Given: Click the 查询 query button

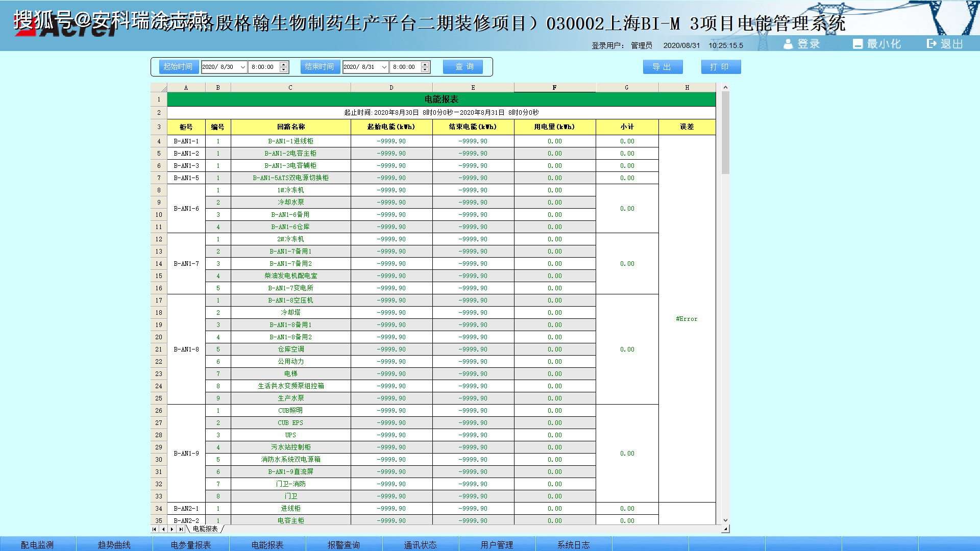Looking at the screenshot, I should [463, 67].
